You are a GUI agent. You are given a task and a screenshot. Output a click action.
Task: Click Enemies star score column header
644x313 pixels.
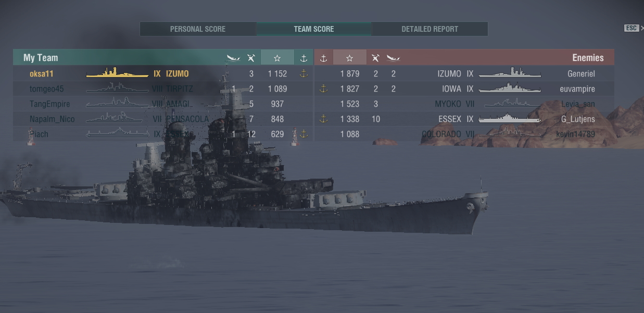point(349,58)
